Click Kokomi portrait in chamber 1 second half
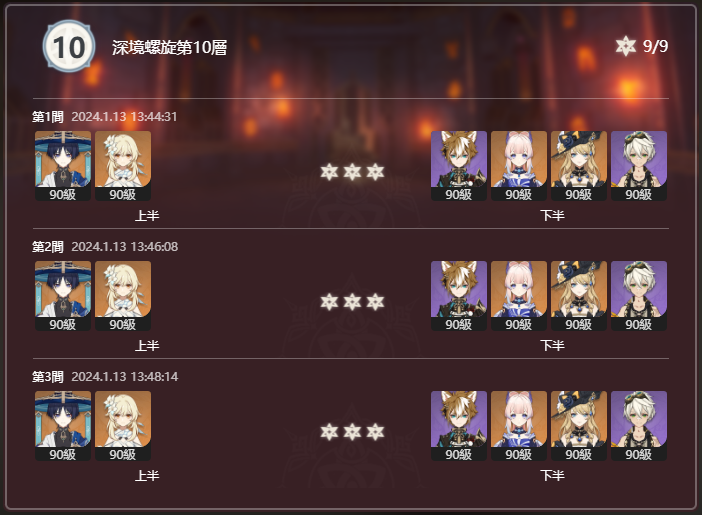Image resolution: width=702 pixels, height=515 pixels. coord(519,166)
